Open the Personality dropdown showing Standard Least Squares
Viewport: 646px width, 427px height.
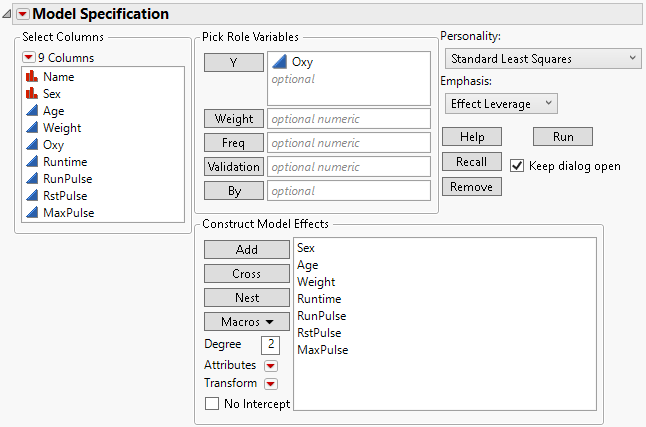point(542,59)
